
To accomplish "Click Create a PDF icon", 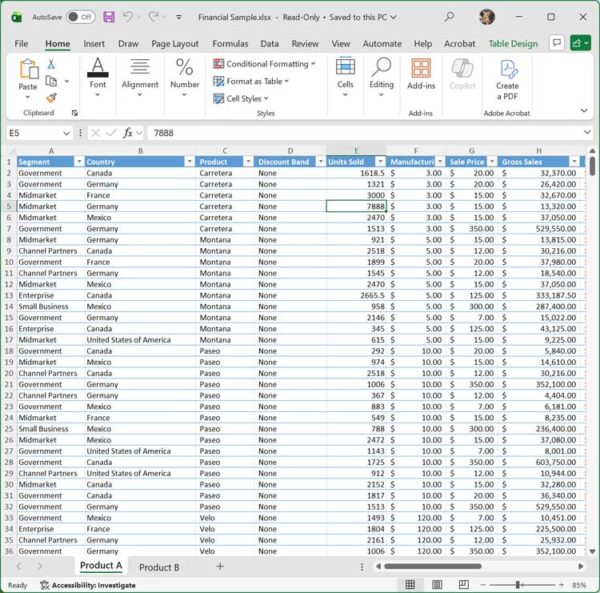I will pos(508,69).
